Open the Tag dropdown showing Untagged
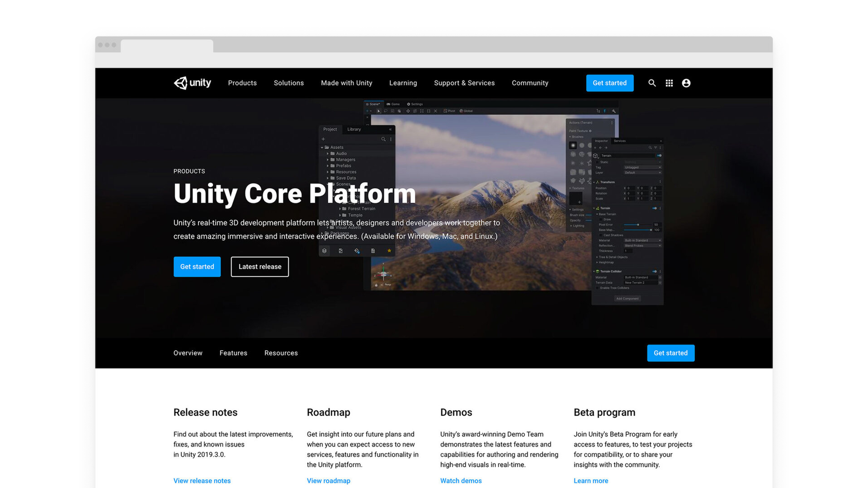 [x=643, y=167]
